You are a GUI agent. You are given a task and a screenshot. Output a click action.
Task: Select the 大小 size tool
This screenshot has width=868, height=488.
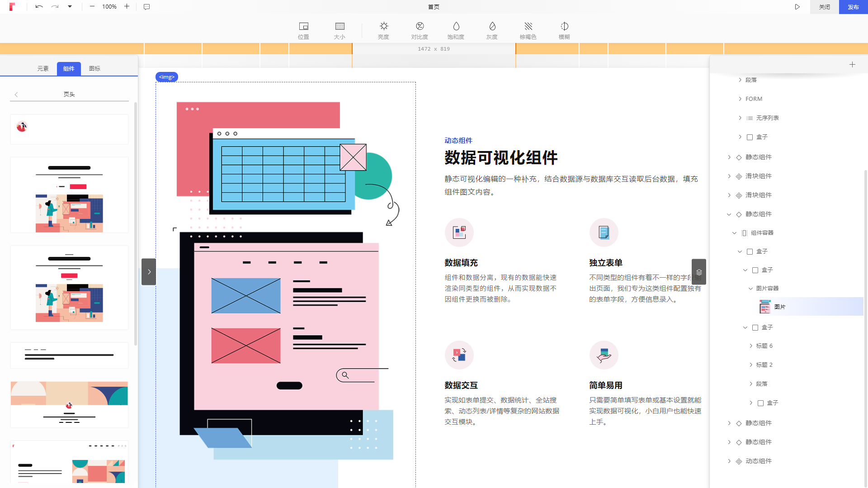coord(340,31)
